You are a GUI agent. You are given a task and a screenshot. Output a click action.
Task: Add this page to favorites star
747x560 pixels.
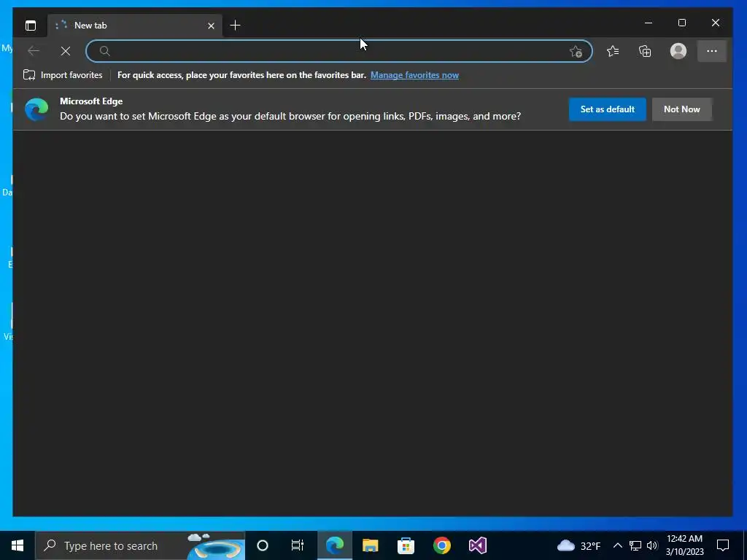(x=576, y=52)
